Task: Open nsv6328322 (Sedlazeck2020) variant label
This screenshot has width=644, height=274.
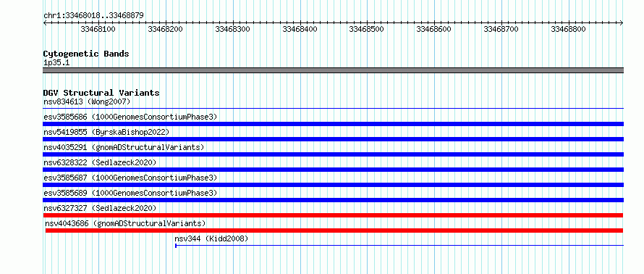Action: 100,162
